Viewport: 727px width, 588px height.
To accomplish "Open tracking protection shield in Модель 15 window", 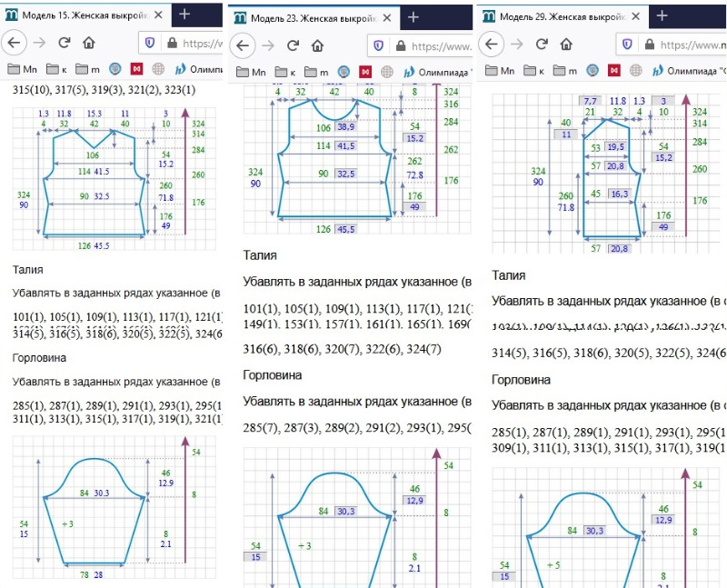I will tap(150, 41).
